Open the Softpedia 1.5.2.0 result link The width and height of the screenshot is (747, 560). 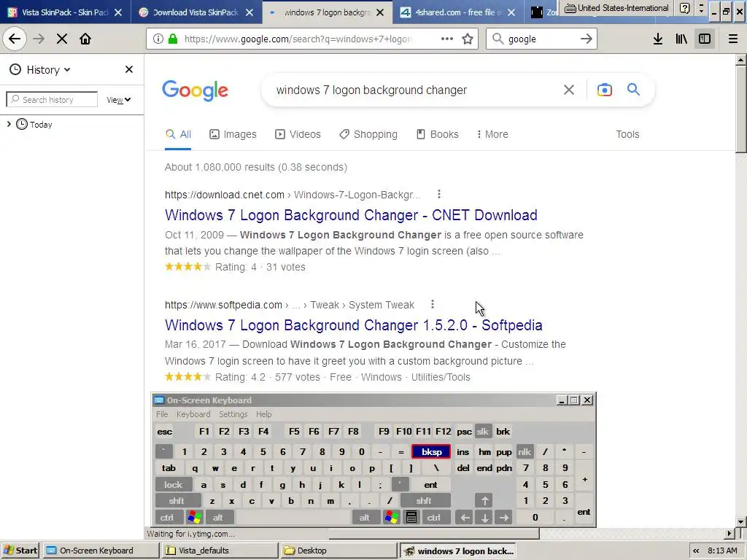click(x=354, y=325)
